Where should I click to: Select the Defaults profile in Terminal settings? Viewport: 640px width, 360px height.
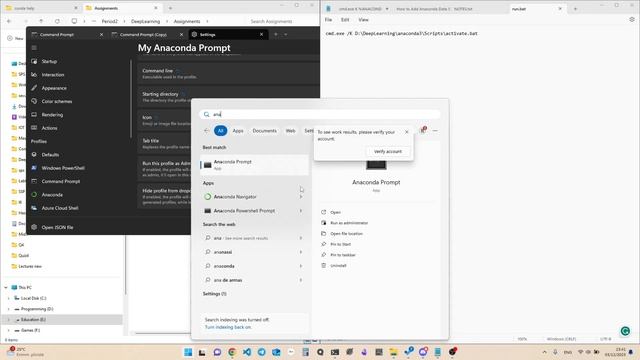pyautogui.click(x=50, y=155)
